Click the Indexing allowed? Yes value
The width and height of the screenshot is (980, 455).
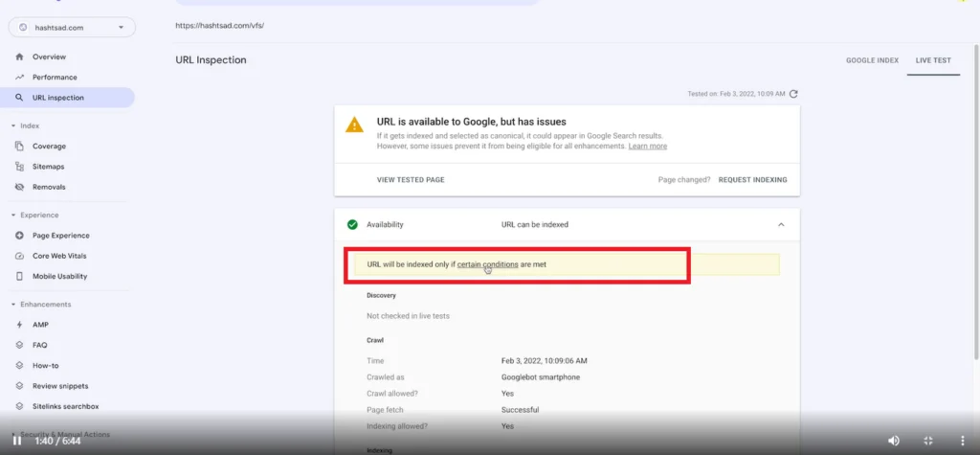tap(507, 426)
